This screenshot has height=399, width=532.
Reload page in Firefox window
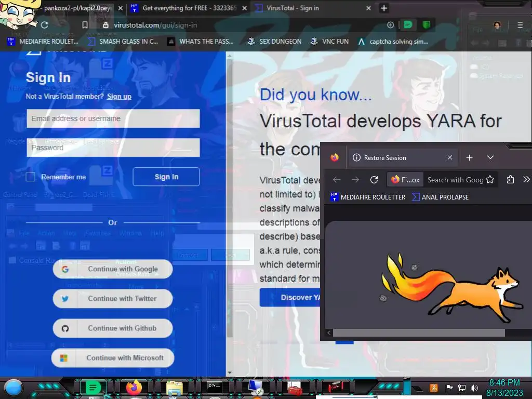374,179
